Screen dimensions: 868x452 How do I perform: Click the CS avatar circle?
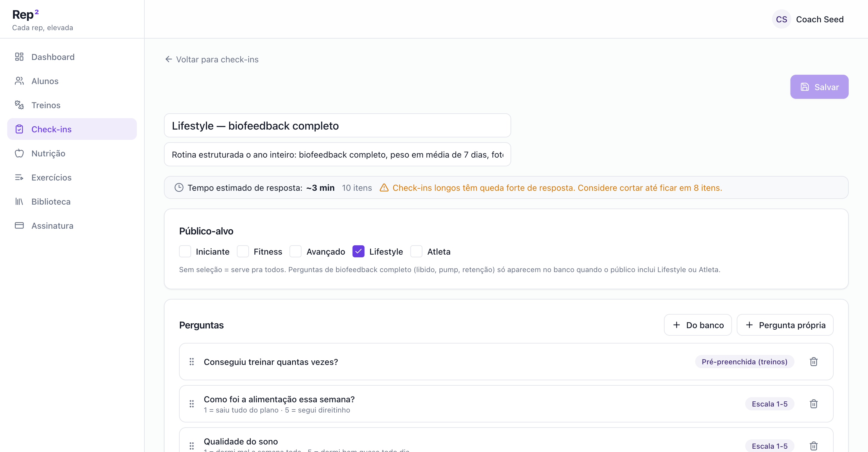point(782,19)
